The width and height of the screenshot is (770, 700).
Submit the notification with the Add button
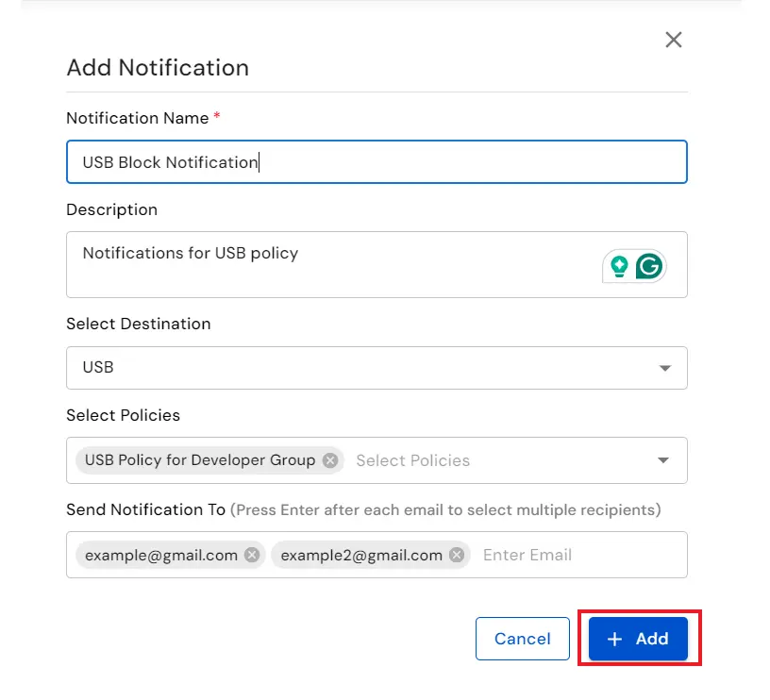[x=637, y=639]
